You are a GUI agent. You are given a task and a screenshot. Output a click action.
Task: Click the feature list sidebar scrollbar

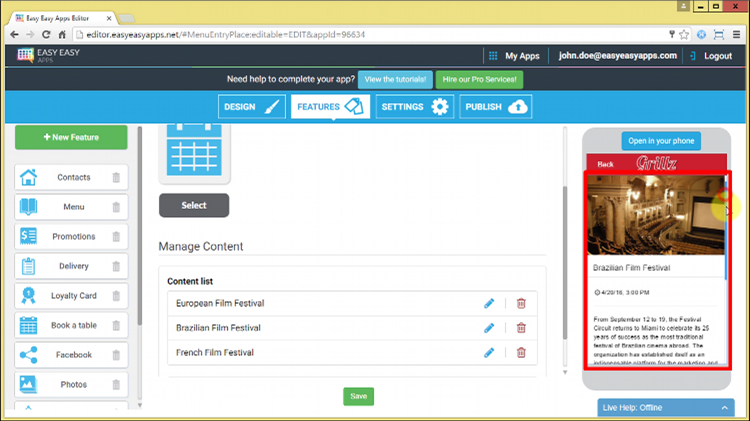pos(140,226)
